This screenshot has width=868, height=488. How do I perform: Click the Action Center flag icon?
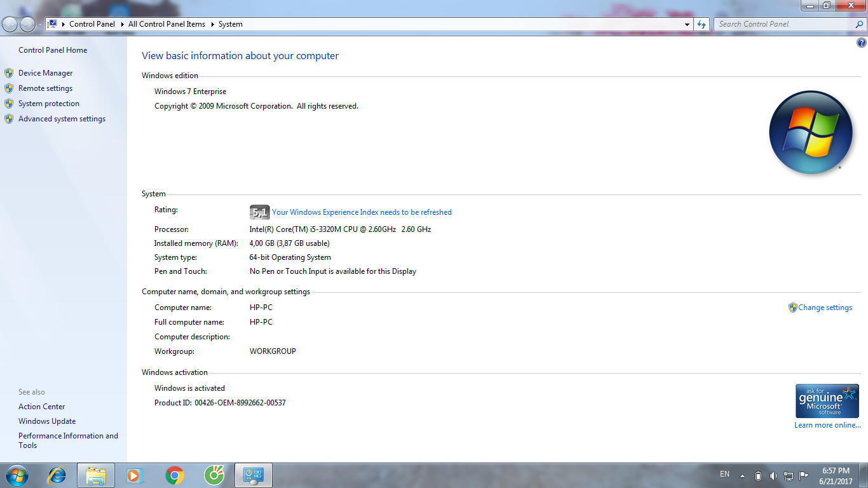[804, 475]
